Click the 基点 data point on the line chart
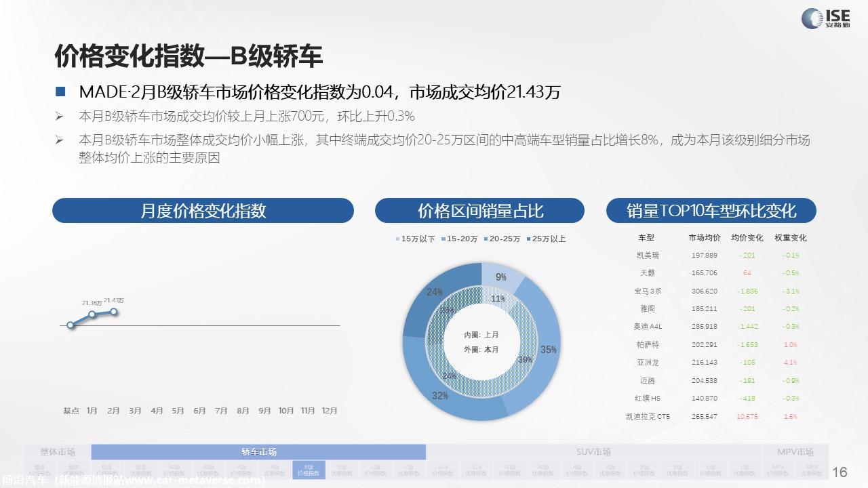The width and height of the screenshot is (868, 488). 71,325
